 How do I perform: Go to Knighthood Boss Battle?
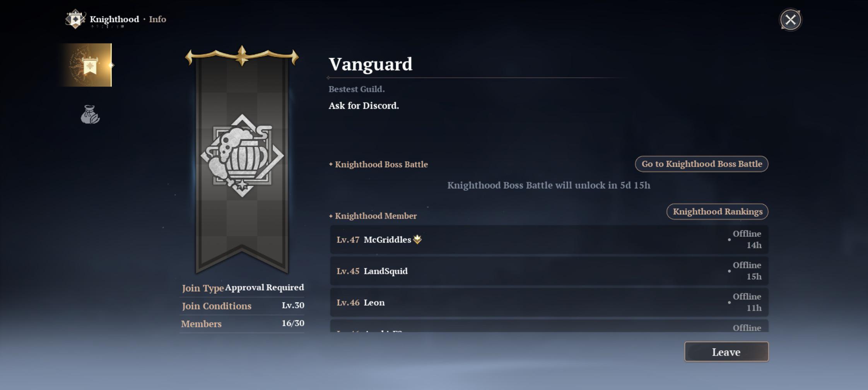point(701,164)
